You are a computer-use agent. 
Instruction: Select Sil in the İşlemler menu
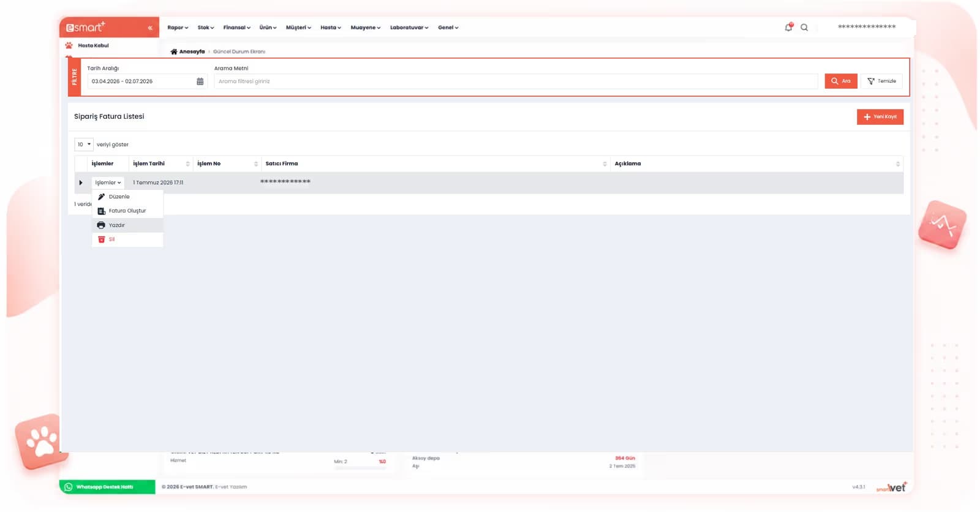pyautogui.click(x=127, y=239)
